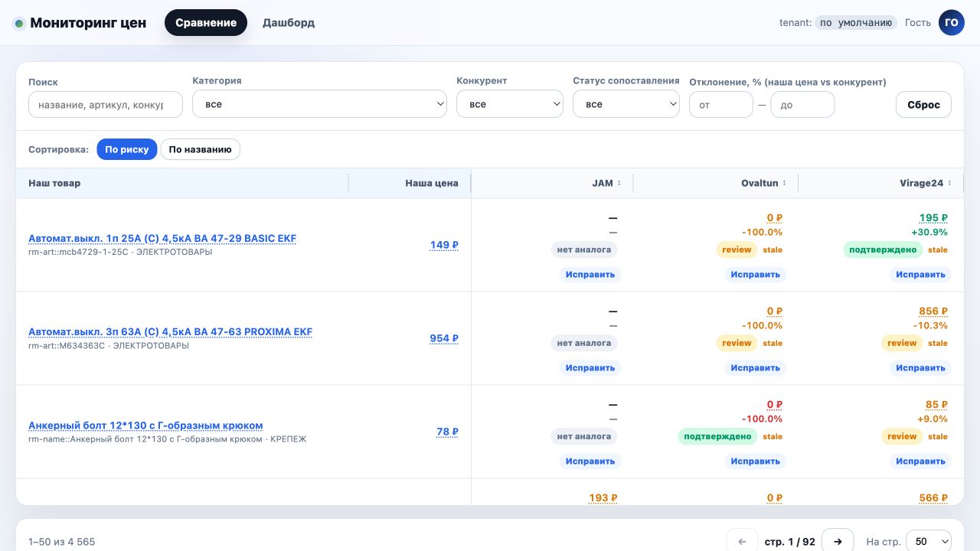Sort by JAM column arrows
The image size is (980, 551).
click(x=619, y=183)
